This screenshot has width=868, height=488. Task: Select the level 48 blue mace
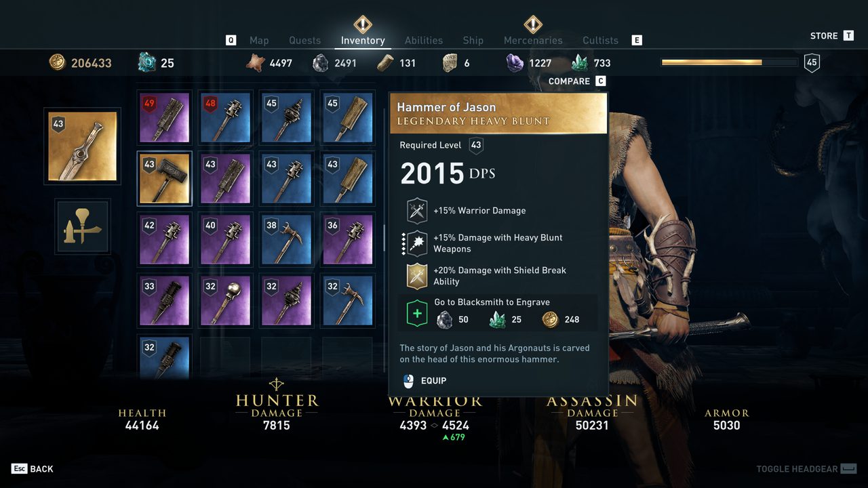(226, 118)
